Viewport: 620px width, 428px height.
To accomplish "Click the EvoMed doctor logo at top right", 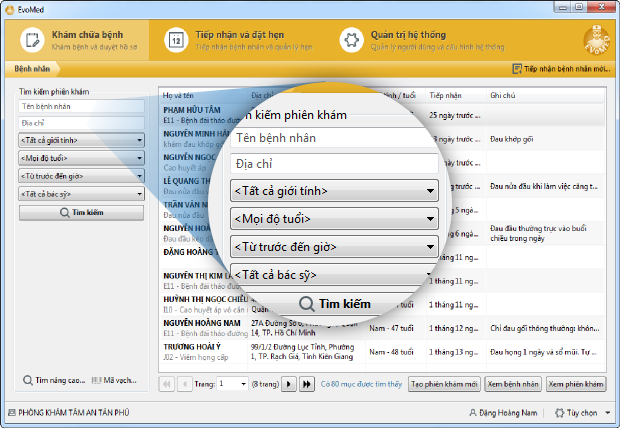I will pyautogui.click(x=597, y=40).
